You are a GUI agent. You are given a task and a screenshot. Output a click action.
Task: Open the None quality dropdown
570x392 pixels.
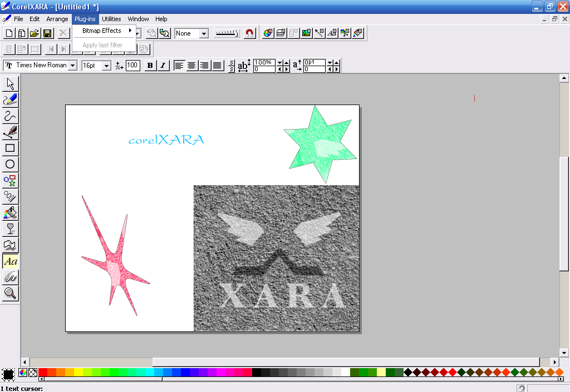click(x=204, y=34)
